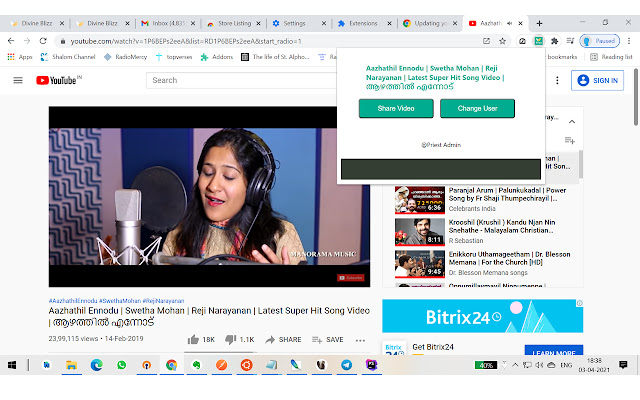Image resolution: width=640 pixels, height=400 pixels.
Task: Open the green extension icon in toolbar
Action: pos(539,41)
